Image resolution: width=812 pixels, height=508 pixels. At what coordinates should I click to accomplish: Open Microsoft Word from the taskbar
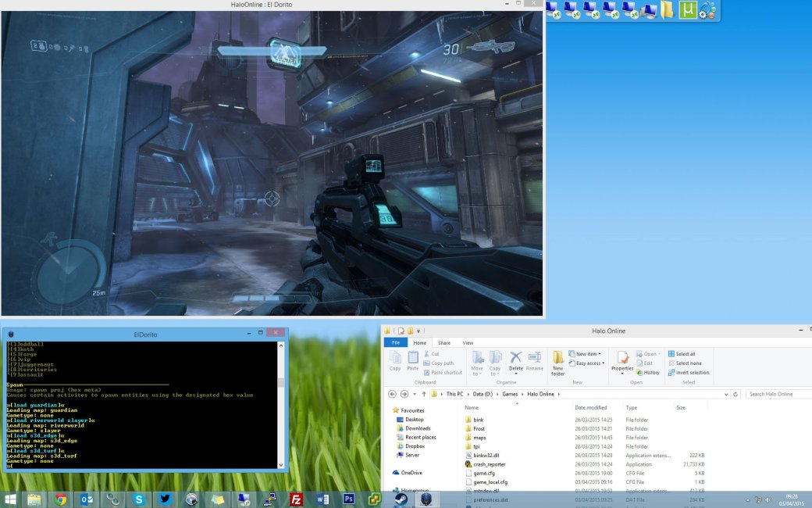(322, 499)
